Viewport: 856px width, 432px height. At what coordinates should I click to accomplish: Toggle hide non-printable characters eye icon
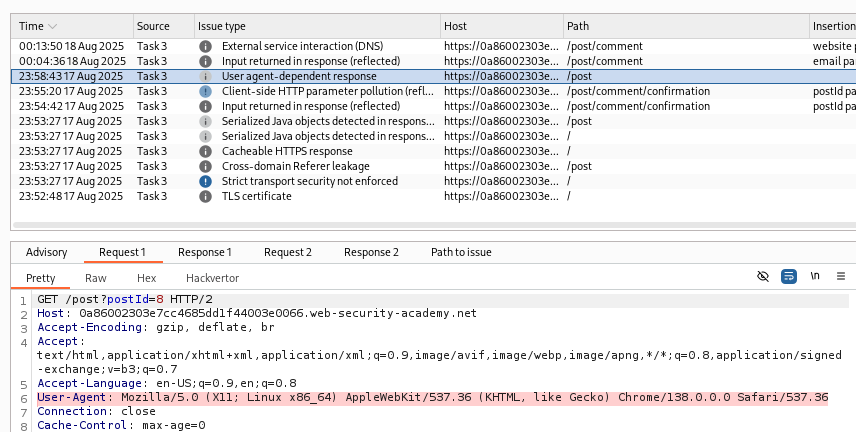tap(763, 276)
